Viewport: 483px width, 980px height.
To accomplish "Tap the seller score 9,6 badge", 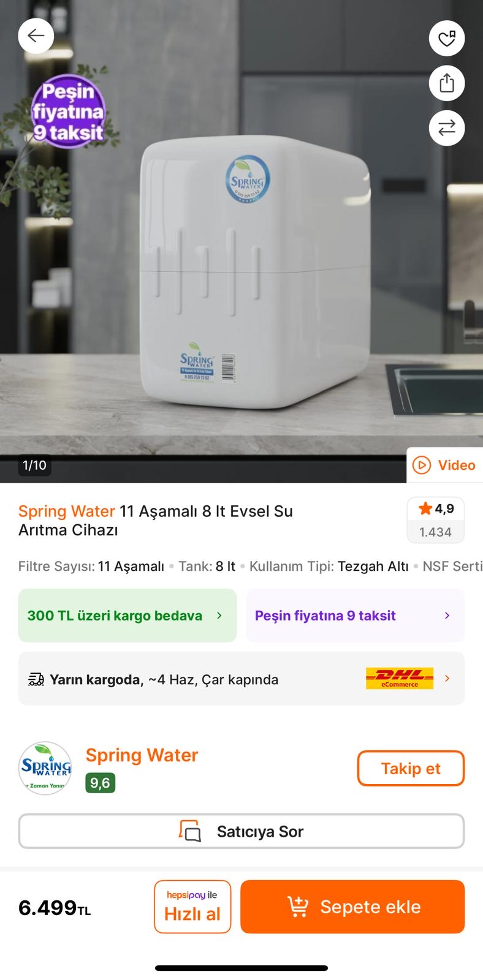I will (x=100, y=783).
